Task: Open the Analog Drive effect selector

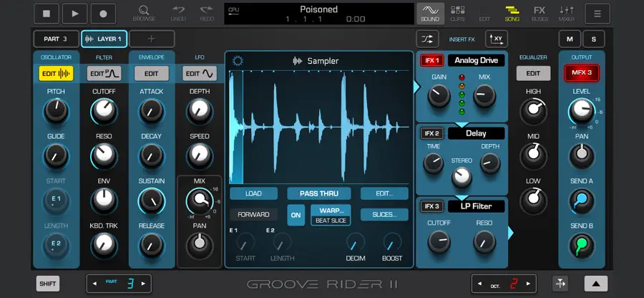Action: click(476, 60)
